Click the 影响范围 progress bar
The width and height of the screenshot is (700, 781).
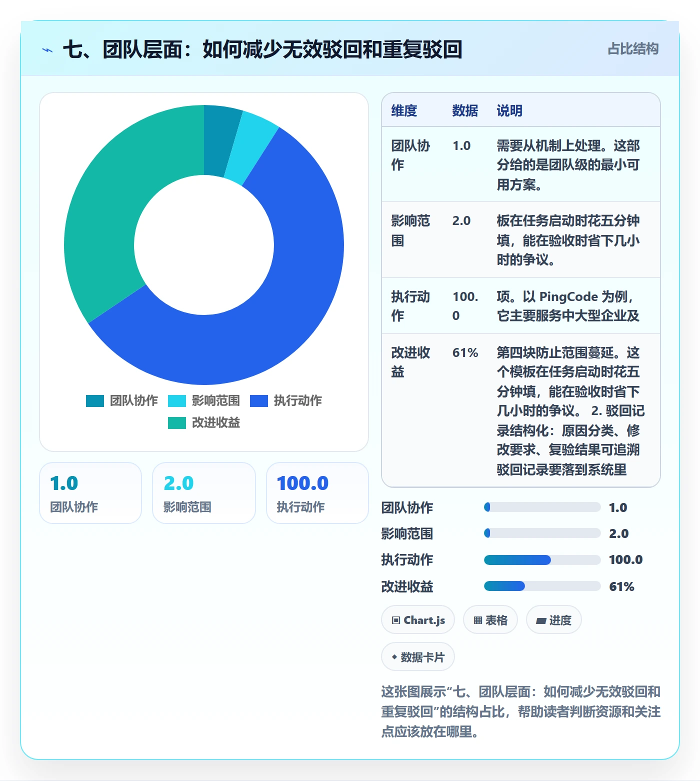coord(542,533)
